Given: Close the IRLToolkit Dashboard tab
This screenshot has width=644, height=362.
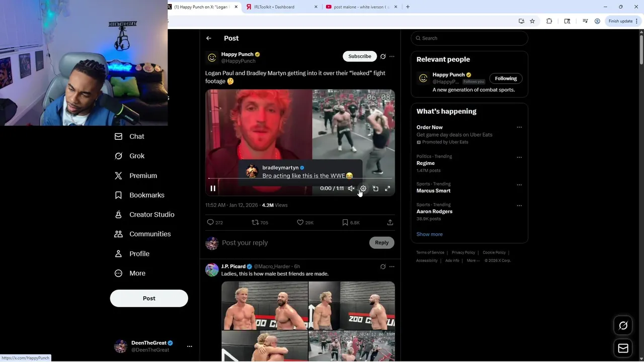Looking at the screenshot, I should tap(316, 7).
